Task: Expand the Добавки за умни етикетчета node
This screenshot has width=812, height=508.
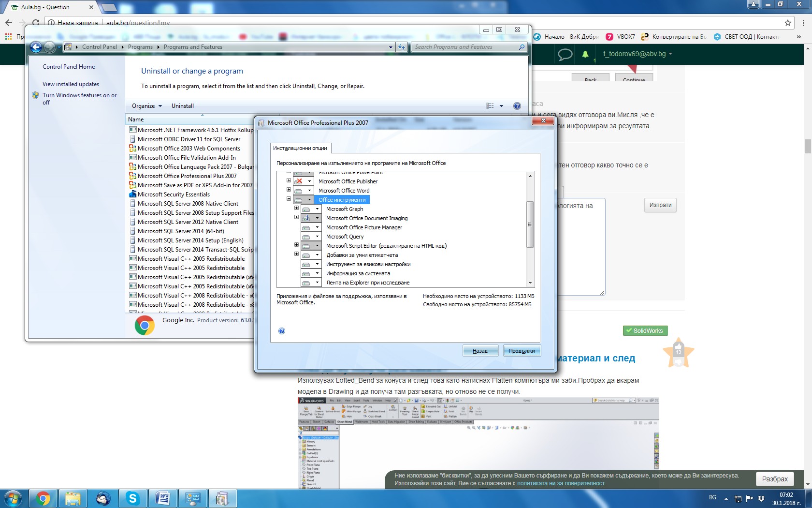Action: (296, 254)
